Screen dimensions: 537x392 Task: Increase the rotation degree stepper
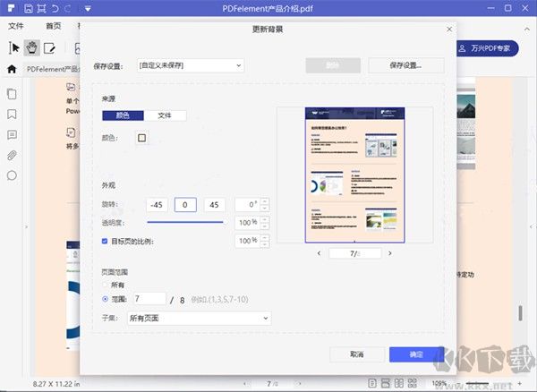(x=264, y=201)
